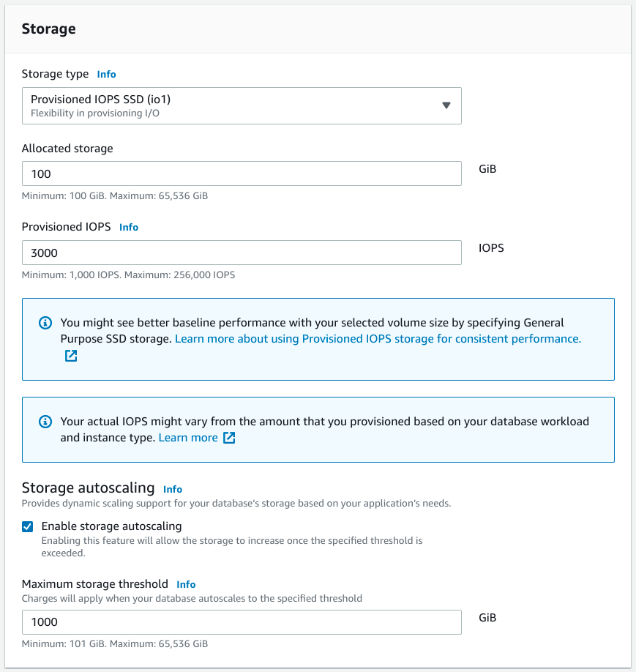Follow the Learn more about using Provisioned IOPS storage link

tap(378, 339)
